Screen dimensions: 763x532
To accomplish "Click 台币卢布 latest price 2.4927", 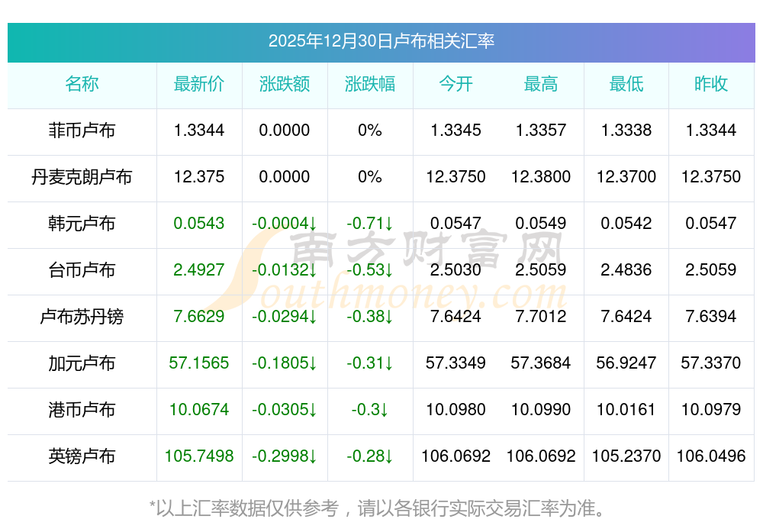I will pos(199,269).
